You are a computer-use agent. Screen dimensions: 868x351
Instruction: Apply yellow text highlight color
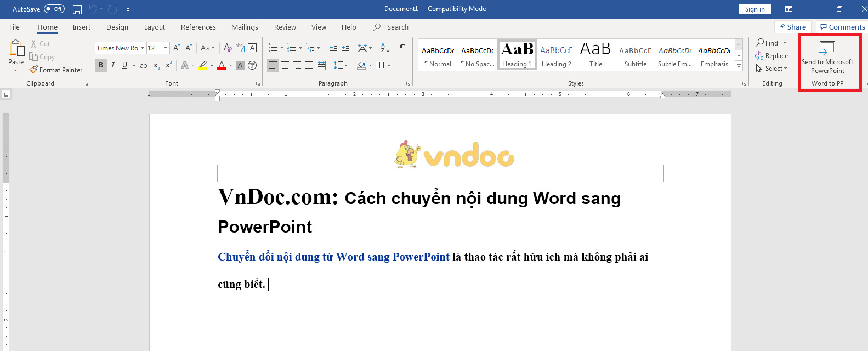coord(203,65)
